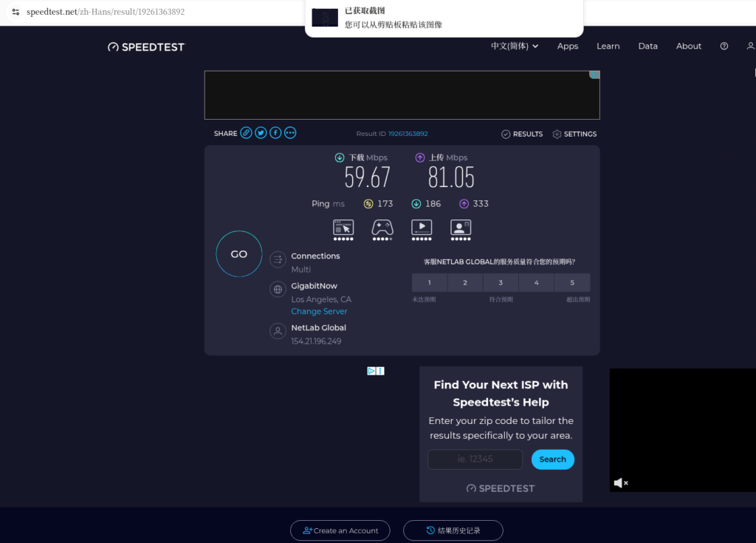Click the download arrow icon

[x=340, y=157]
